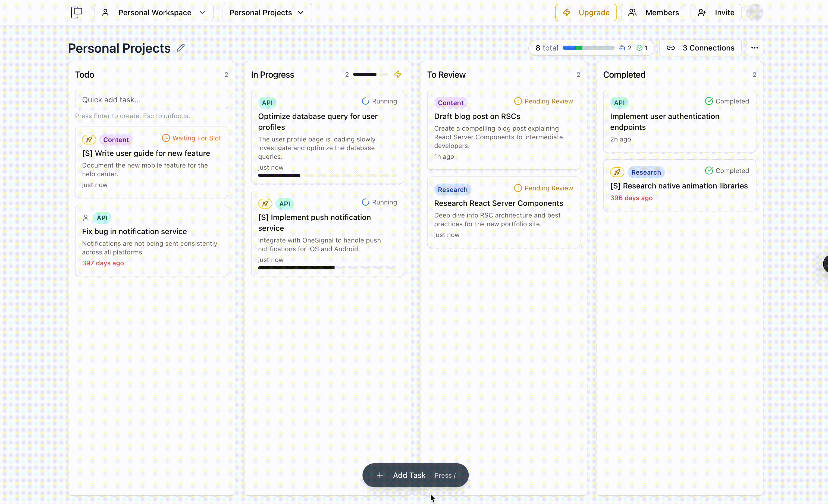Click the Add Task floating button
This screenshot has height=504, width=828.
(415, 475)
